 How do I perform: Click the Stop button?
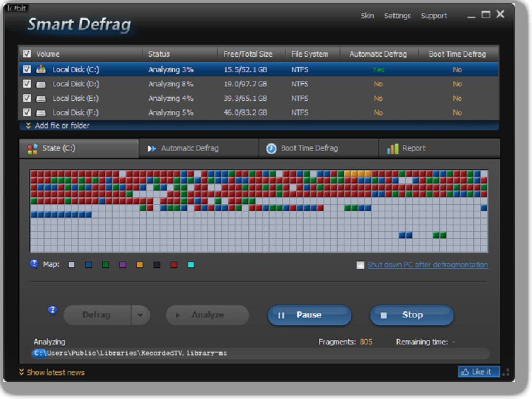click(x=412, y=315)
